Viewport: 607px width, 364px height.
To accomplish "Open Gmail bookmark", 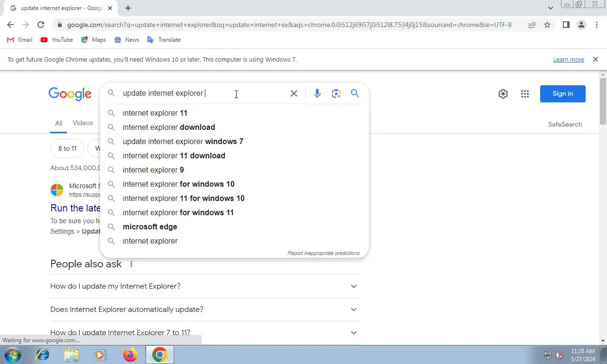I will [x=19, y=40].
